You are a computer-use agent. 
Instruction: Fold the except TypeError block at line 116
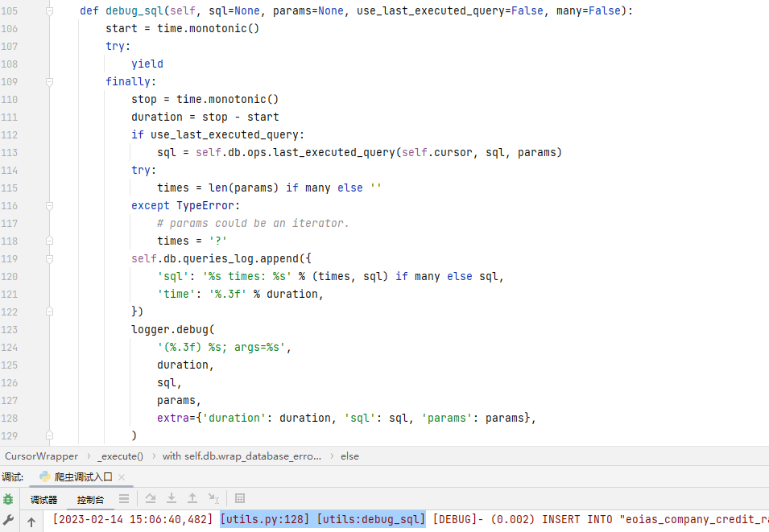pos(50,205)
